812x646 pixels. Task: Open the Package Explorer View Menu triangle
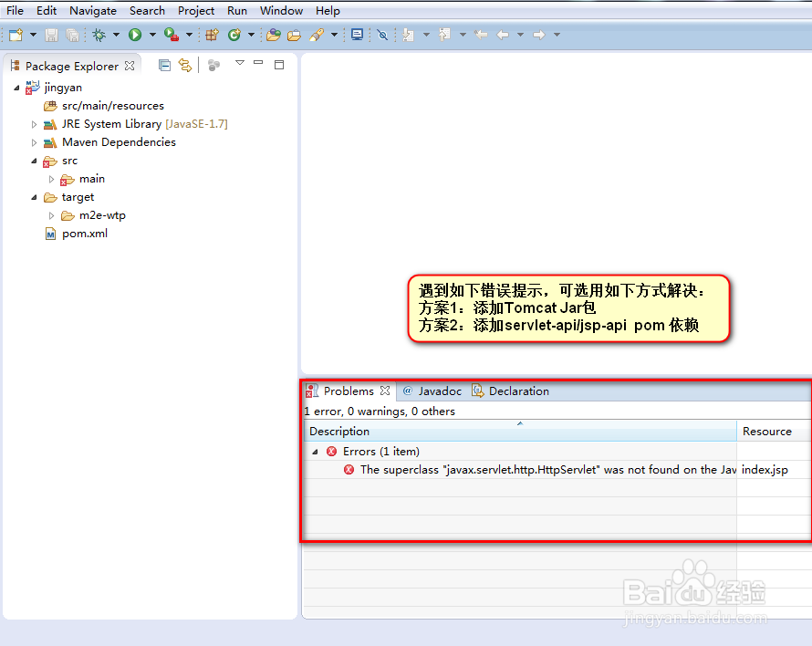point(240,63)
